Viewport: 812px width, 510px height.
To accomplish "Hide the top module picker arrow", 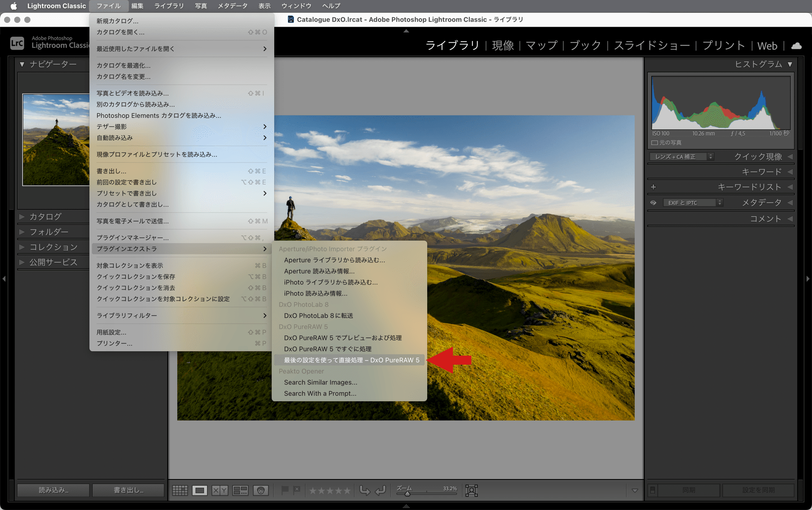I will tap(406, 31).
